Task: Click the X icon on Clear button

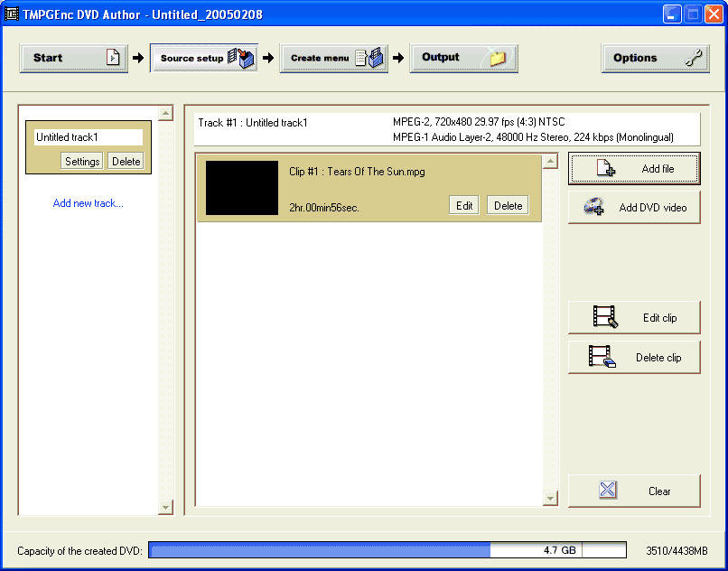Action: [608, 491]
